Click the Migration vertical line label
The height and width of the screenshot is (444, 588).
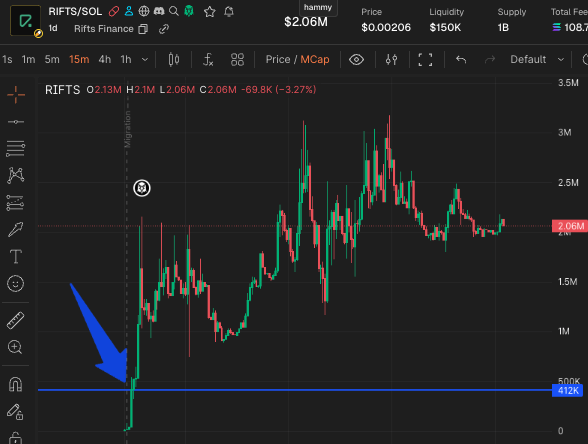tap(128, 129)
